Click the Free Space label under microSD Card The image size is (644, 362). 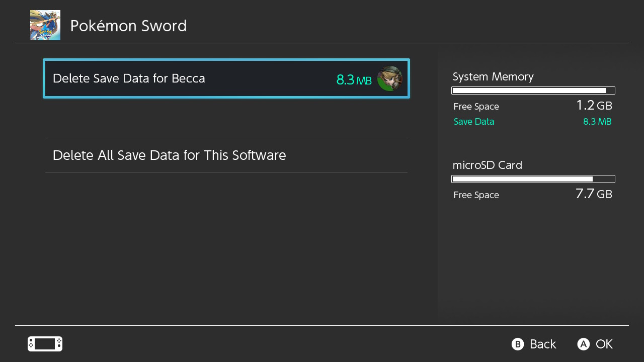(x=476, y=195)
